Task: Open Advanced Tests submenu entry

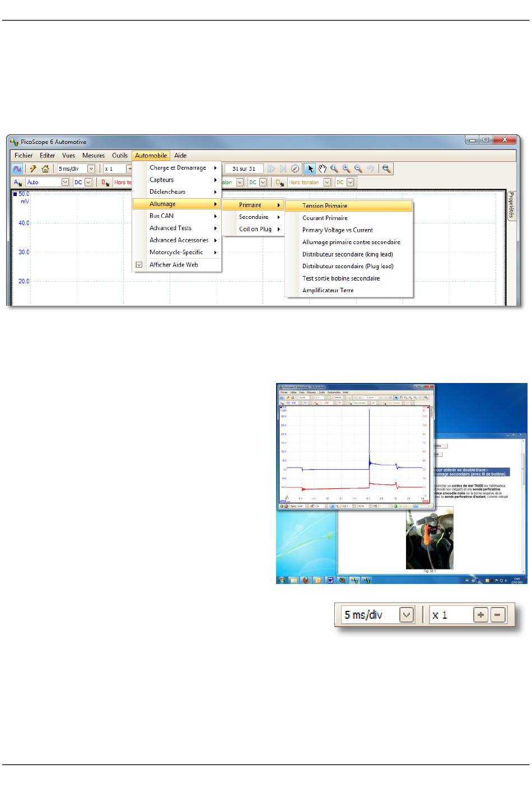Action: click(x=176, y=228)
